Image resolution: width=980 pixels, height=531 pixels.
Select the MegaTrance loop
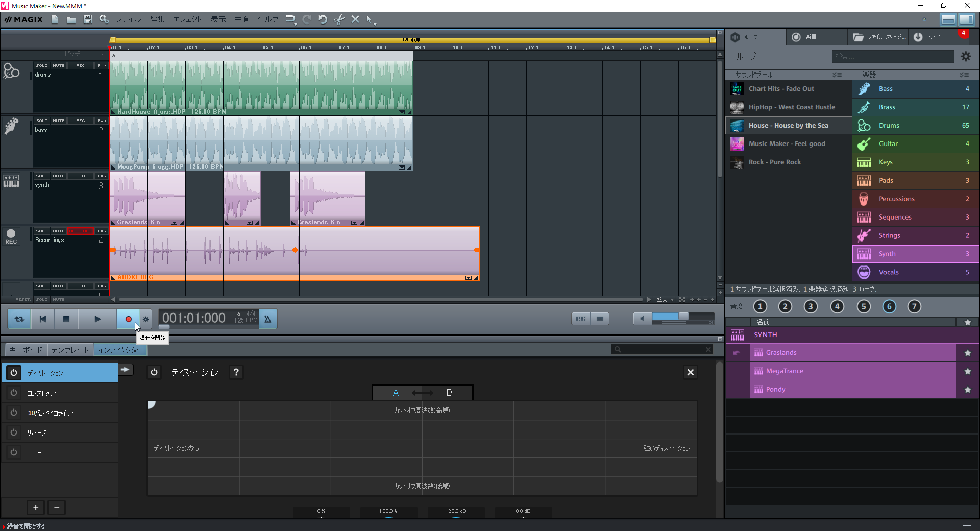pyautogui.click(x=853, y=371)
